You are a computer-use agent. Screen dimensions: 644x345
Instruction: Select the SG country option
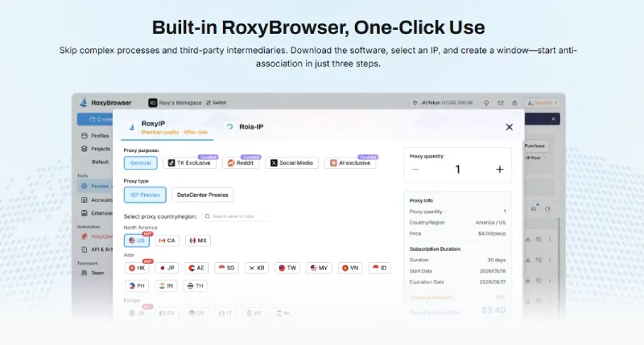pos(226,268)
